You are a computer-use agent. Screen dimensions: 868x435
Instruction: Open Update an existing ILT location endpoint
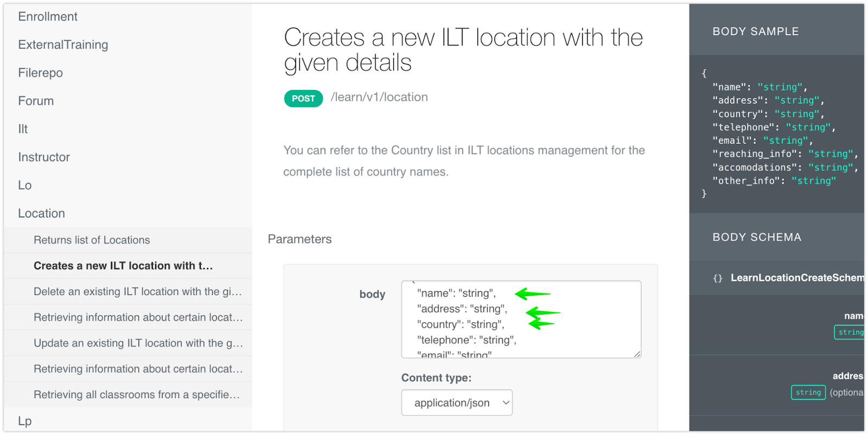pos(138,343)
